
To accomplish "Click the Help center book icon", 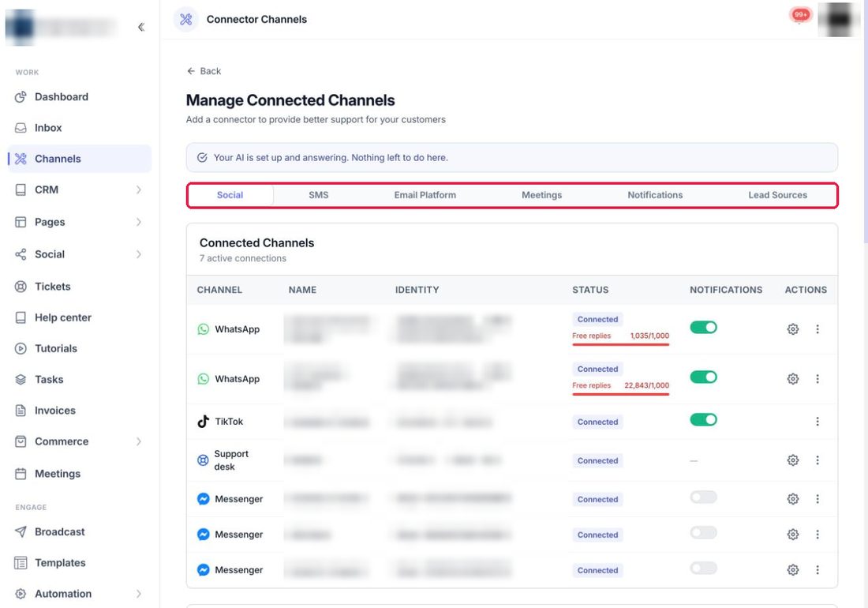I will pyautogui.click(x=21, y=317).
